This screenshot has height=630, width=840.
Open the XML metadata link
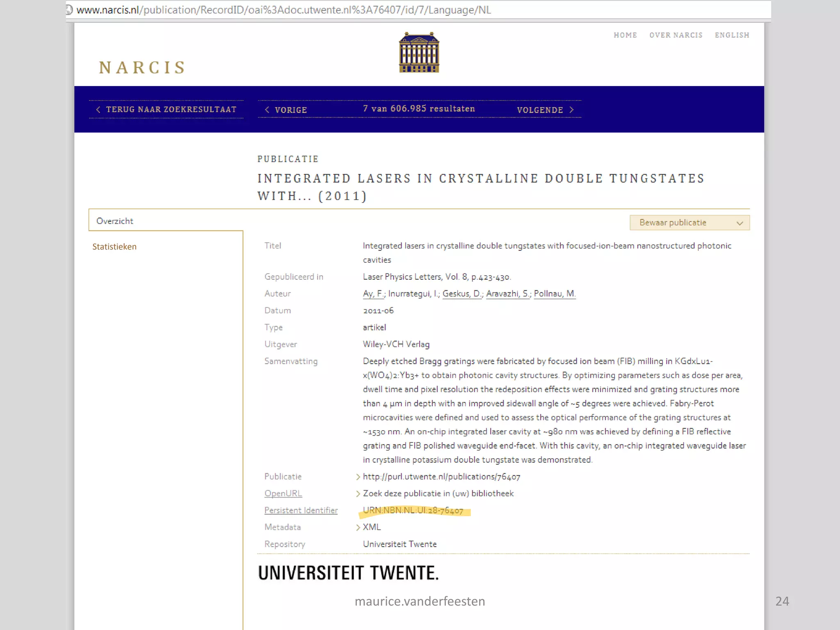(372, 527)
